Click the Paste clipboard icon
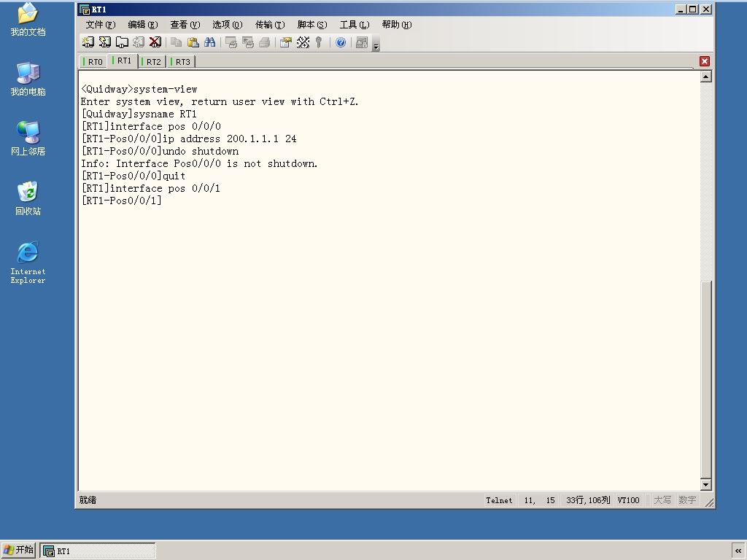The height and width of the screenshot is (560, 747). tap(193, 42)
